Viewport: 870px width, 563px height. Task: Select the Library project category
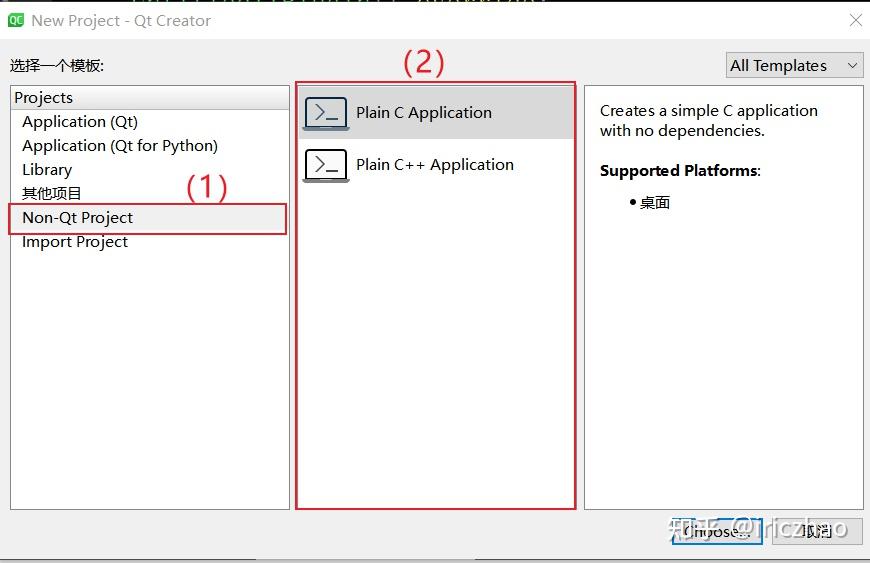[x=47, y=170]
